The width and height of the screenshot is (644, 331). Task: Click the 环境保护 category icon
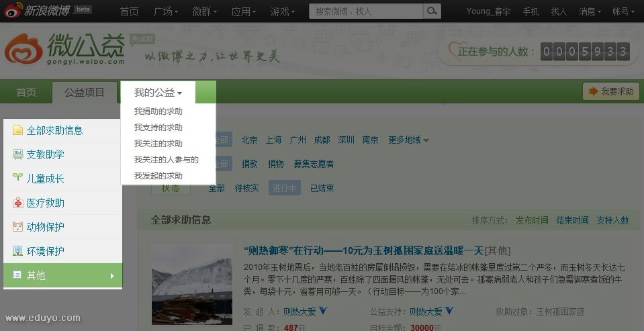pos(17,251)
